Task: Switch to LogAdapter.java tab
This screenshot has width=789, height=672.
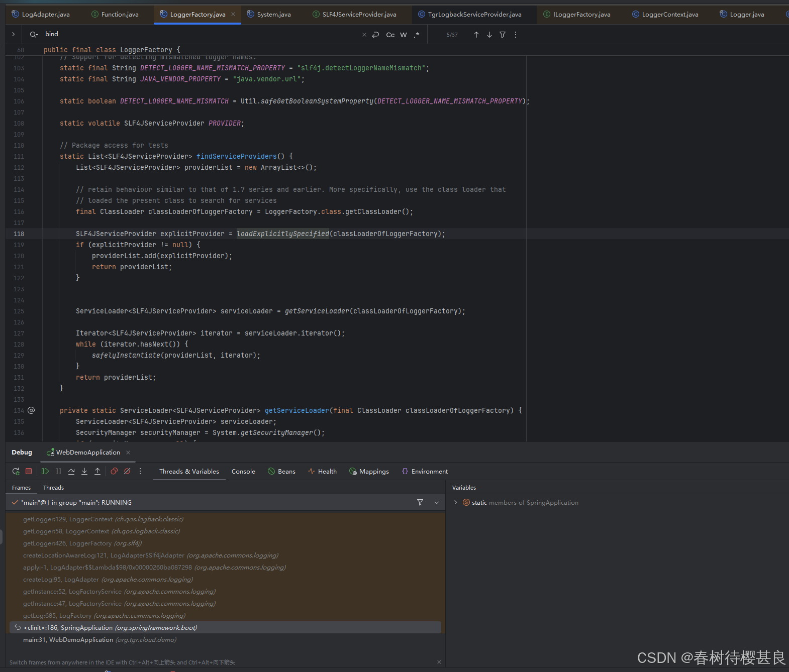Action: click(41, 15)
